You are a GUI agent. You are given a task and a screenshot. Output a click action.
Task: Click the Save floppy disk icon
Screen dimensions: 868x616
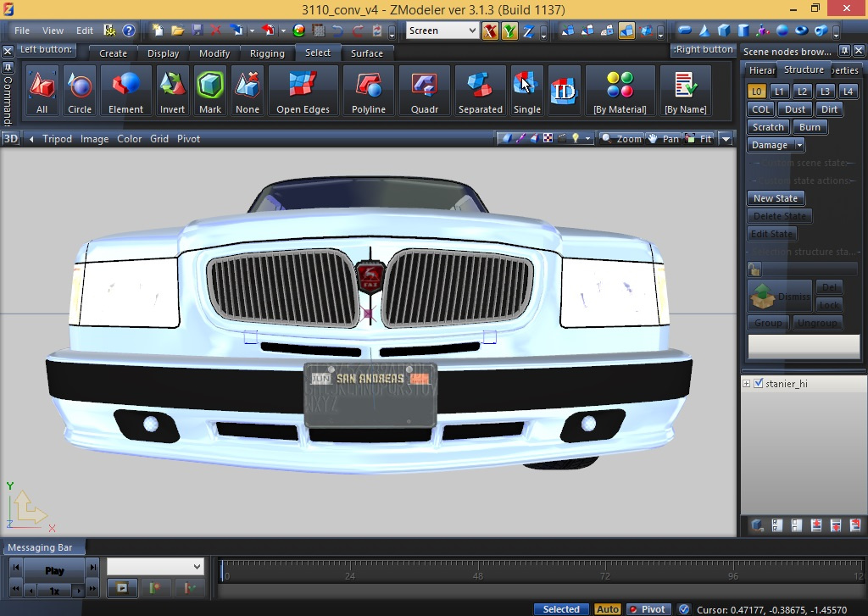(x=197, y=31)
